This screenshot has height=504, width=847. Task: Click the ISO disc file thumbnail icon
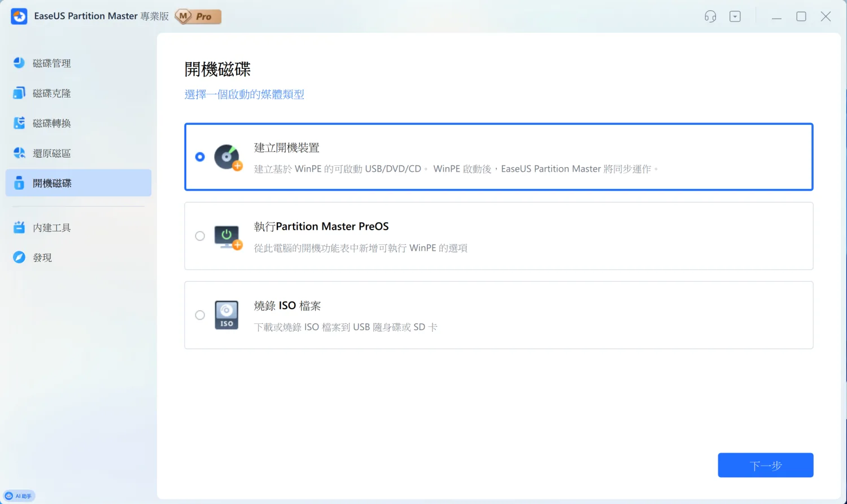(226, 315)
